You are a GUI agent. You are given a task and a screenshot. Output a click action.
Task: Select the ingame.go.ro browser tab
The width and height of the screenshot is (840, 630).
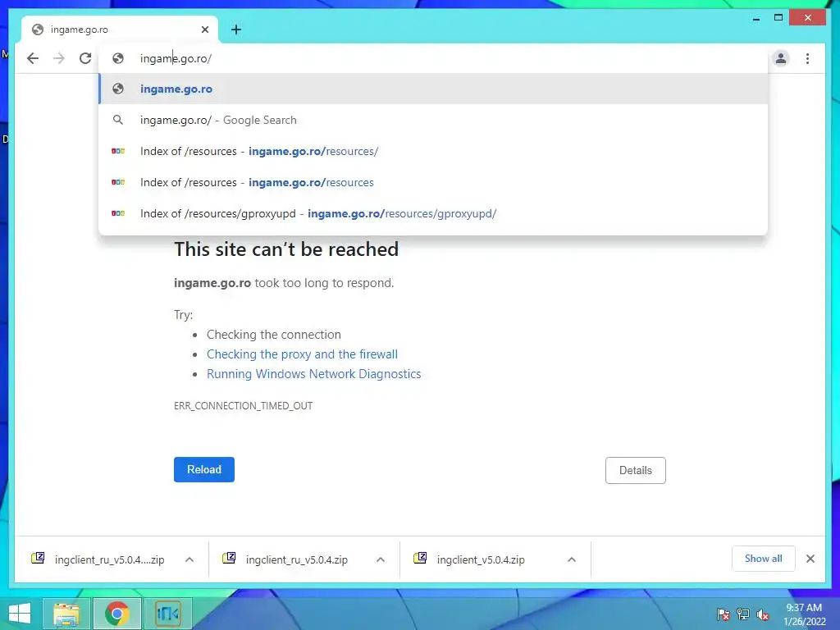(x=120, y=30)
